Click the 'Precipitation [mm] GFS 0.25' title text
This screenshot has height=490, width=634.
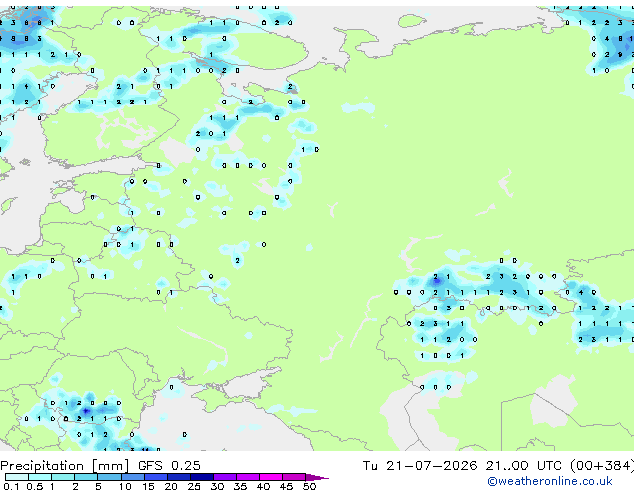click(x=100, y=466)
